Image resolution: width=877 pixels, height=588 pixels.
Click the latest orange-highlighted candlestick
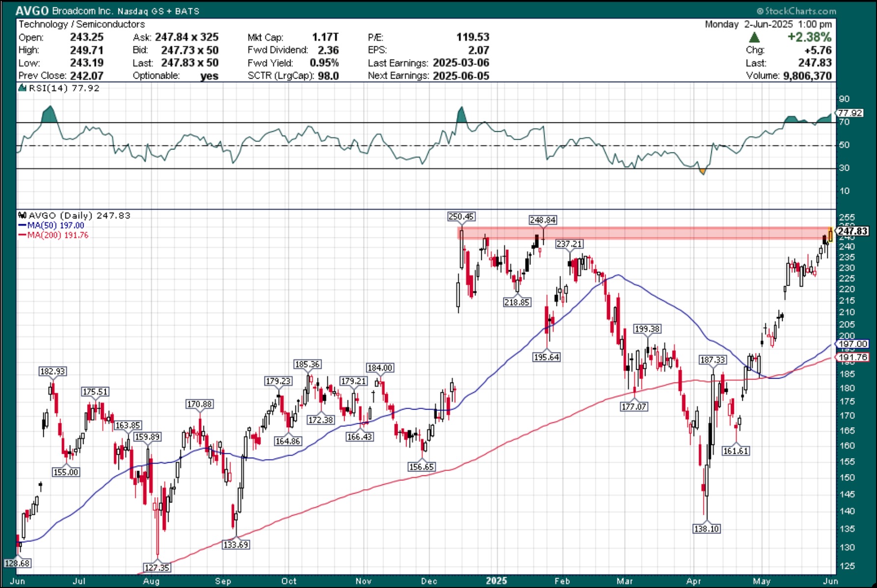(x=830, y=235)
